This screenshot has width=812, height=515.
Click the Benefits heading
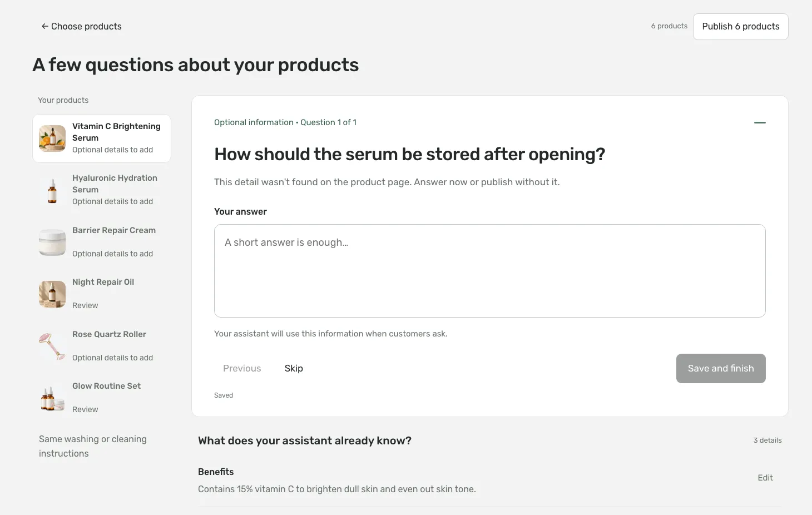pyautogui.click(x=216, y=472)
